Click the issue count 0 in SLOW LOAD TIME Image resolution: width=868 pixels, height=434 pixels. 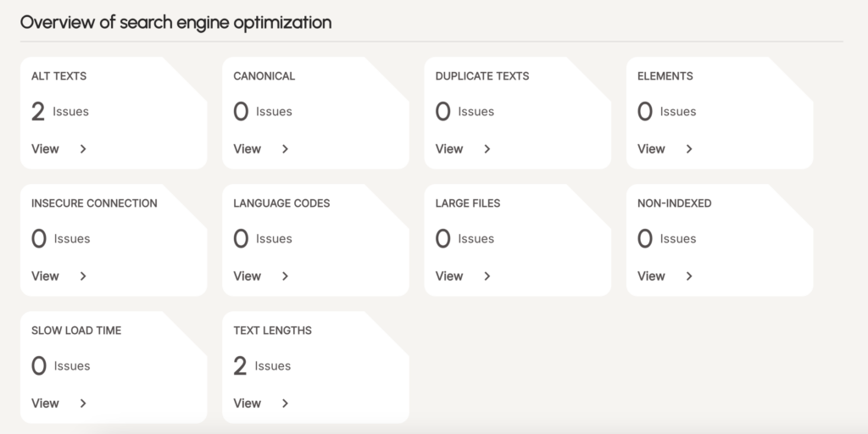coord(39,366)
